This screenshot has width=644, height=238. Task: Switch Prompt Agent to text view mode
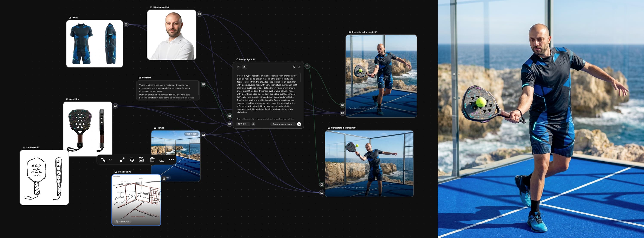[239, 67]
